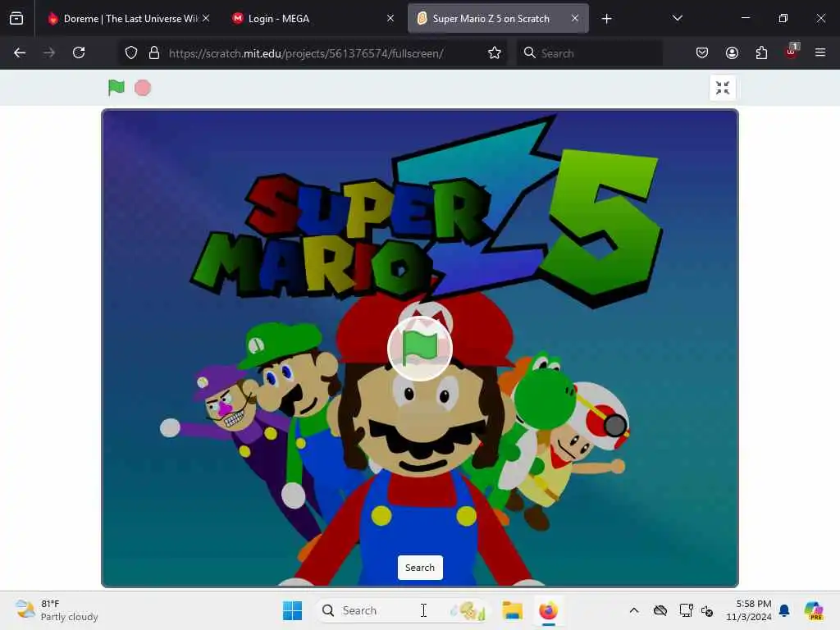The width and height of the screenshot is (840, 630).
Task: Click the red stop sign button
Action: [x=143, y=87]
